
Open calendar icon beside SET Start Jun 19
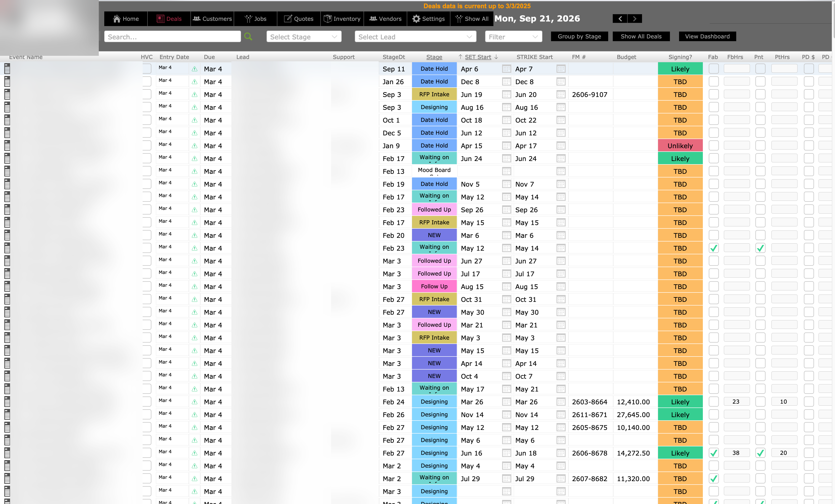[506, 95]
